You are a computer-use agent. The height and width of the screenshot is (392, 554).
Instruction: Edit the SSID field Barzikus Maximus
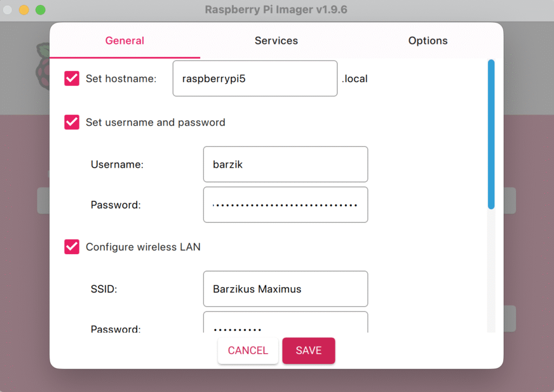coord(285,289)
